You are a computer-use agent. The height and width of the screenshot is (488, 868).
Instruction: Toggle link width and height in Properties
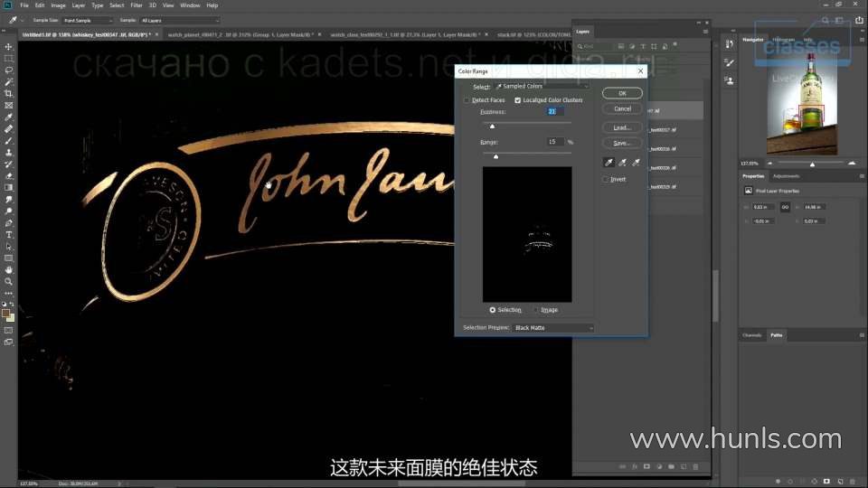click(x=785, y=207)
